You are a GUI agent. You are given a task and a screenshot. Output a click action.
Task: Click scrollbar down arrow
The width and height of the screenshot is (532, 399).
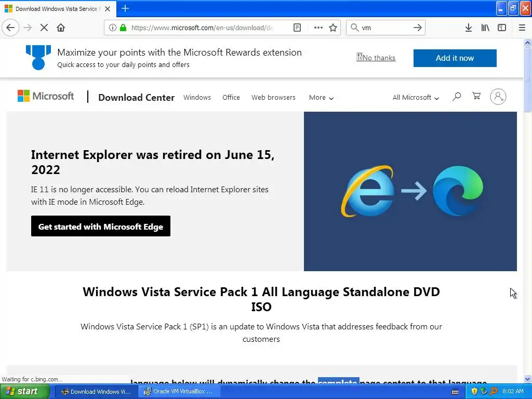click(527, 379)
